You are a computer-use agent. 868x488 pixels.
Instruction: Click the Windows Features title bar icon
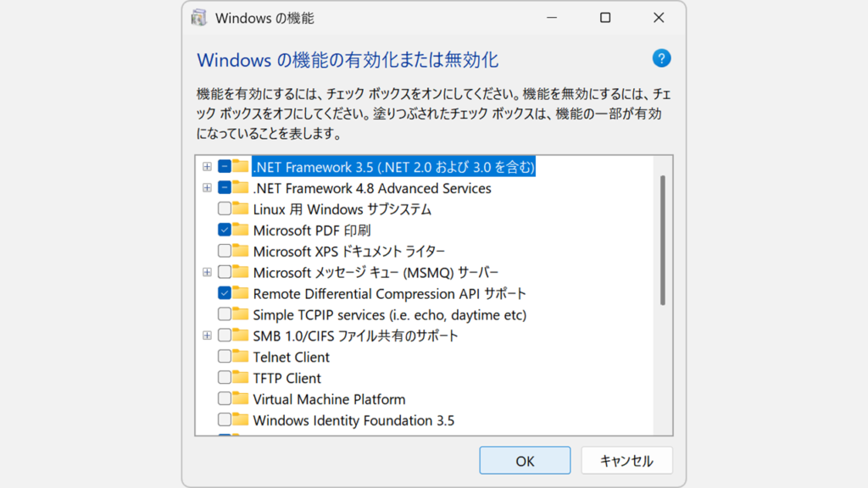[x=199, y=18]
